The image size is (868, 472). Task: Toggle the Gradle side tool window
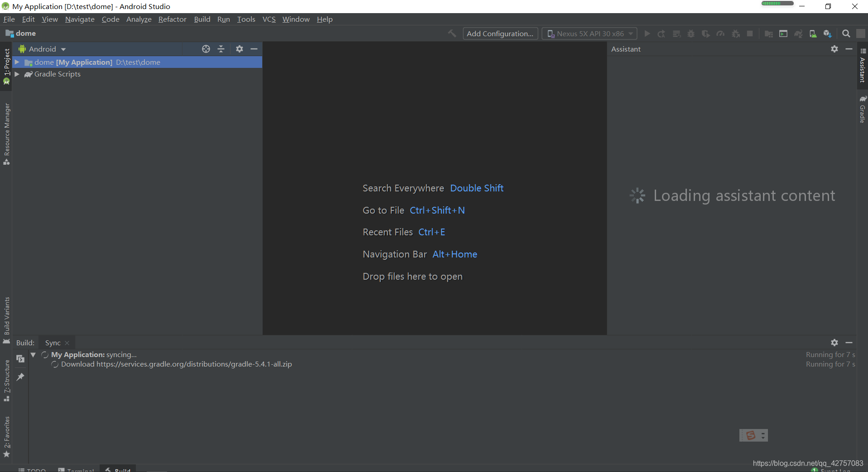pyautogui.click(x=863, y=109)
